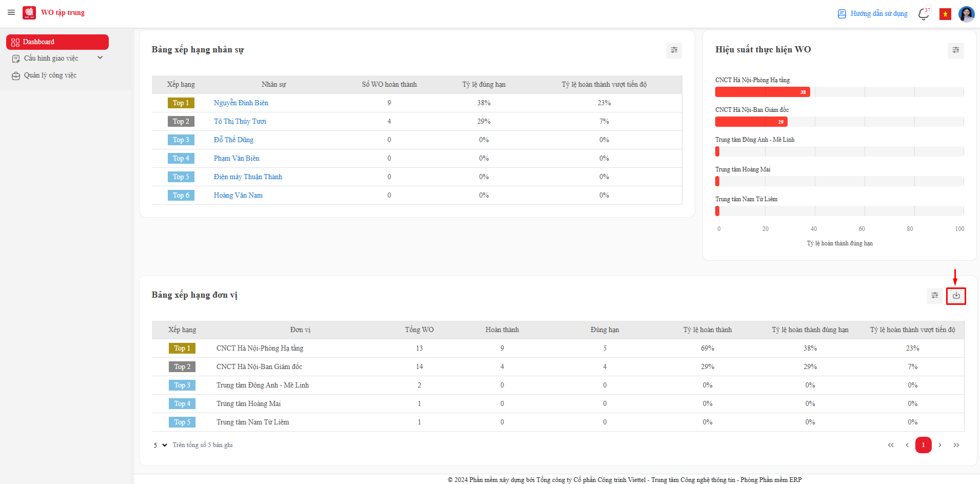Go to next page arrow

coord(940,445)
